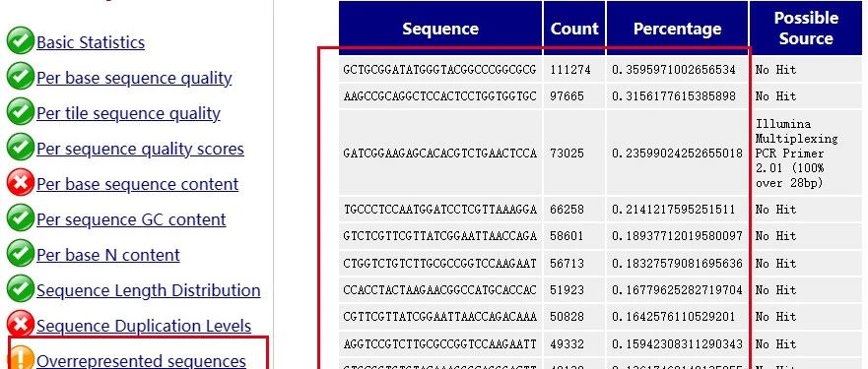Open Overrepresented sequences link
This screenshot has width=868, height=369.
[141, 361]
